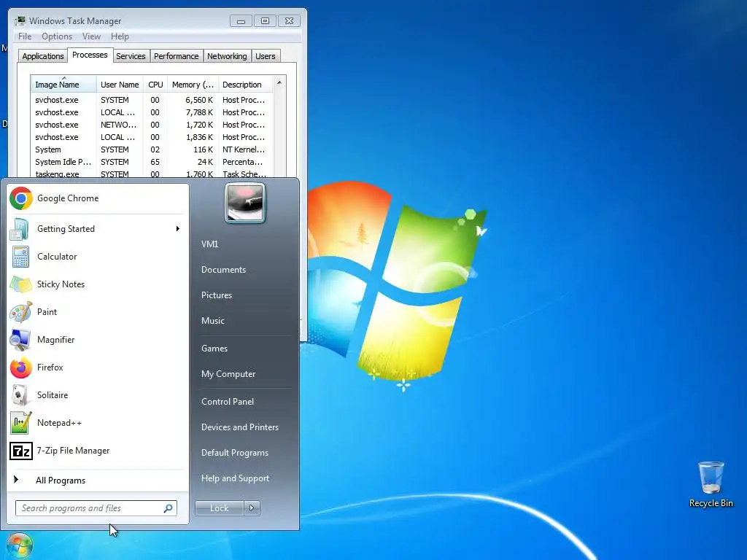747x560 pixels.
Task: Select svchost.exe row using 7,788 K
Action: (152, 112)
